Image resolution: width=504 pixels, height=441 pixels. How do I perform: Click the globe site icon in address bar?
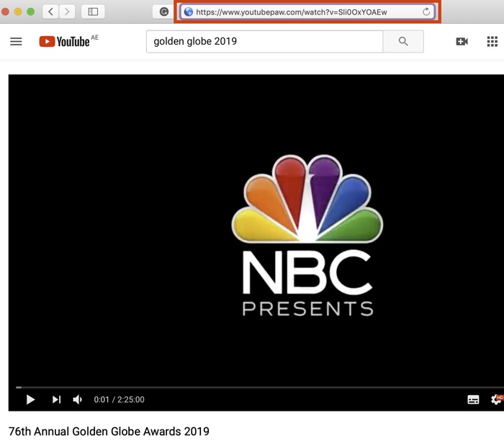click(189, 12)
